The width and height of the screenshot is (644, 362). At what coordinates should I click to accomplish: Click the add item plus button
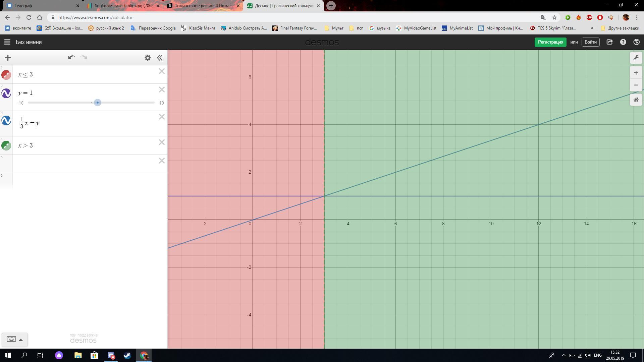pos(8,58)
